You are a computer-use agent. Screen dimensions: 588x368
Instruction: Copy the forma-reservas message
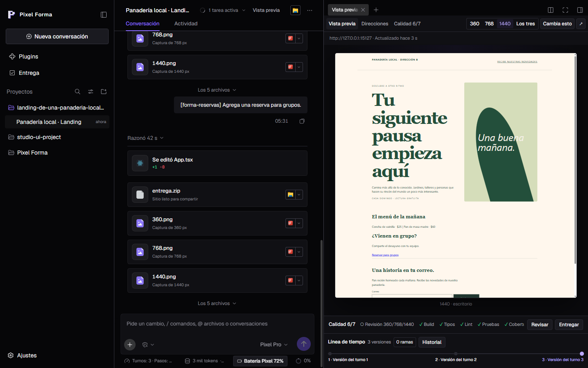point(302,121)
